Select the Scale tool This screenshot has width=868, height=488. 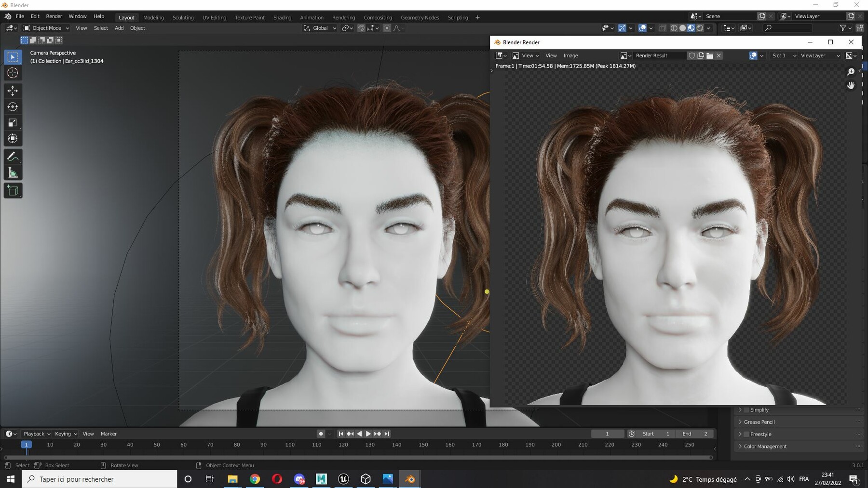click(13, 122)
